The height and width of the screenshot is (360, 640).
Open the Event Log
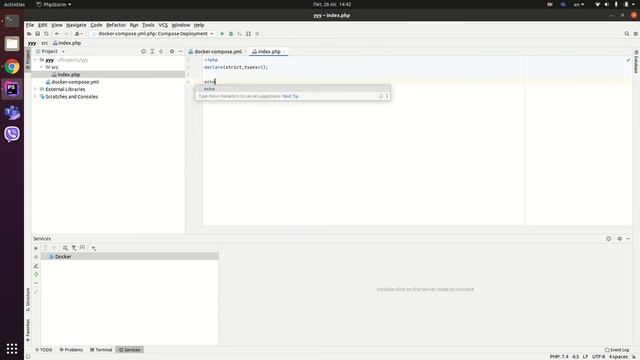coord(617,350)
